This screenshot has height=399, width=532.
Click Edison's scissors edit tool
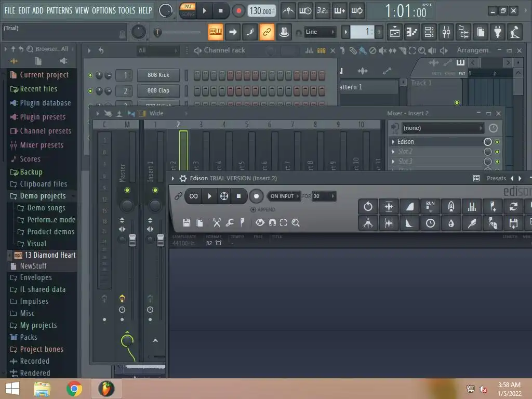(217, 222)
